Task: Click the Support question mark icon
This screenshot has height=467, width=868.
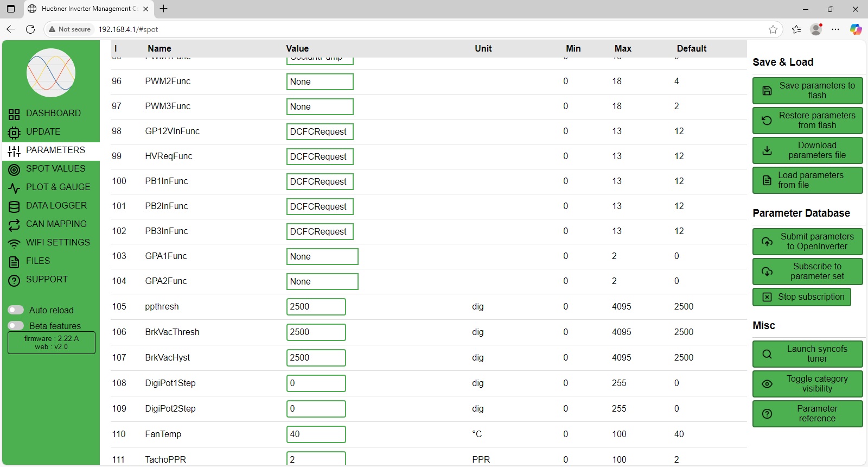Action: tap(14, 280)
